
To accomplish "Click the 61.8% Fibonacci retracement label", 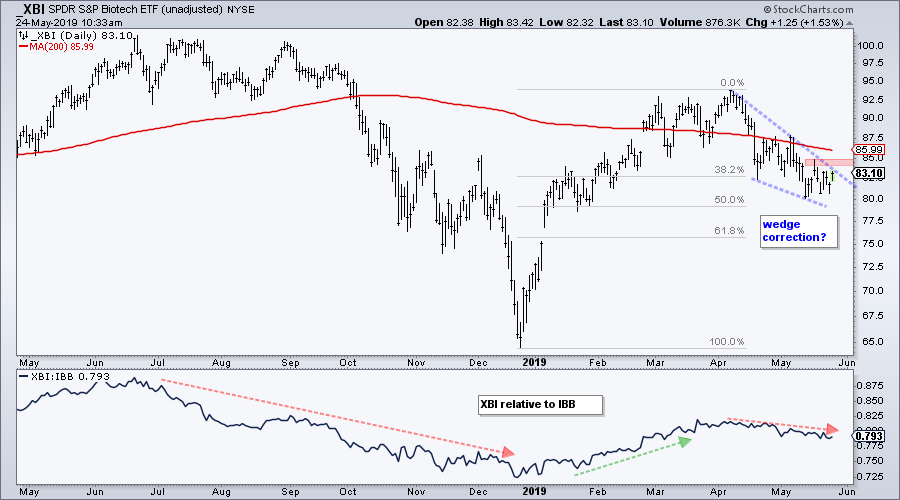I will [x=729, y=231].
